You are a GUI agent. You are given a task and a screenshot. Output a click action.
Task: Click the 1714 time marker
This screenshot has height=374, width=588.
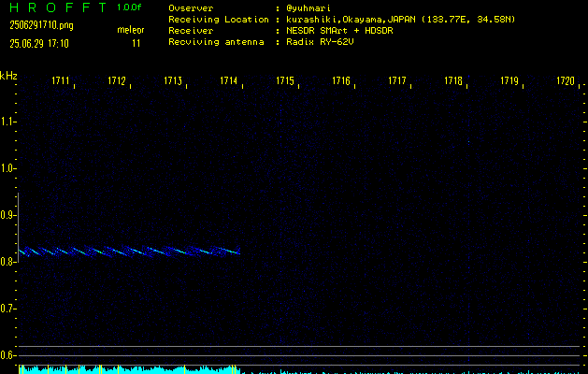point(229,80)
